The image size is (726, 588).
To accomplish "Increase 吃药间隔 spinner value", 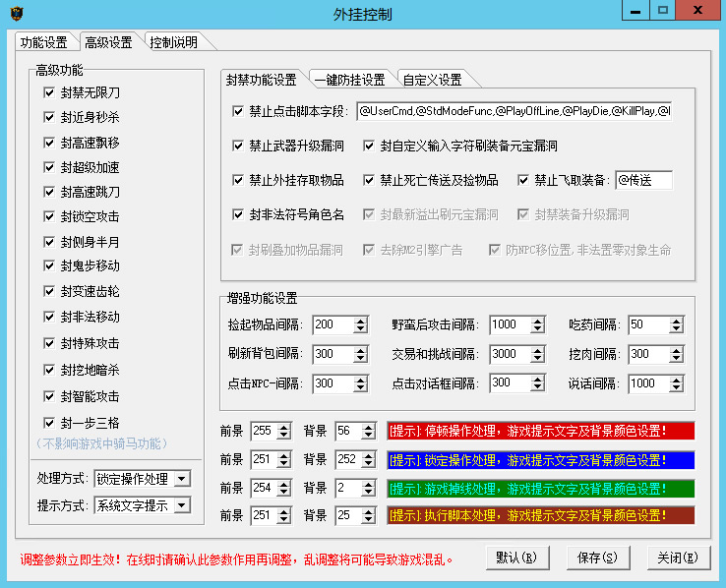I will 676,321.
